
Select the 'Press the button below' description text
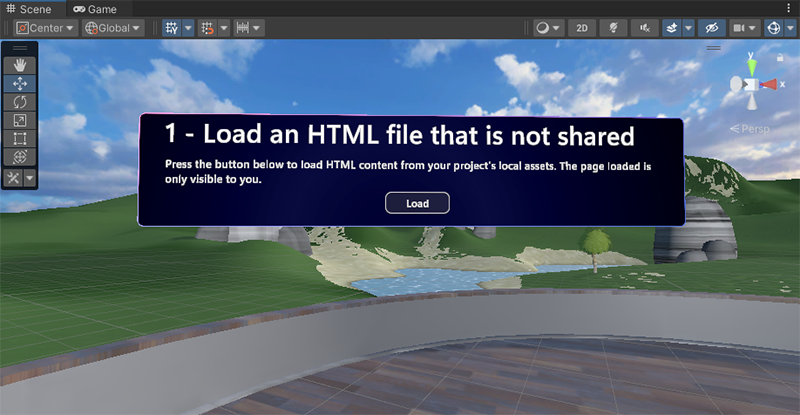pos(408,172)
